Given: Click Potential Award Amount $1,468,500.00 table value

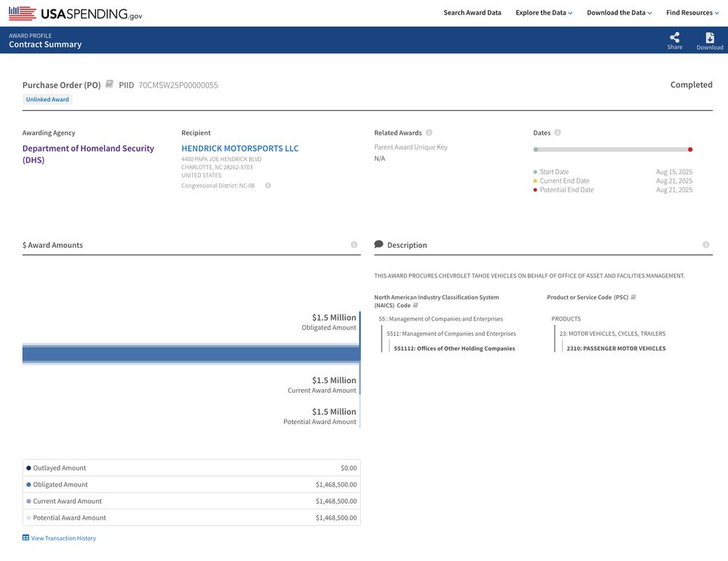Looking at the screenshot, I should [x=336, y=518].
